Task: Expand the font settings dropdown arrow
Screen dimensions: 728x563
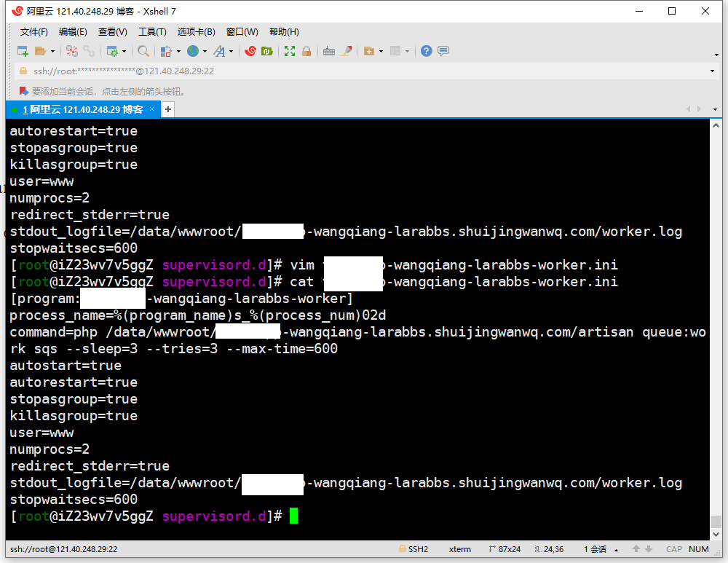Action: point(232,51)
